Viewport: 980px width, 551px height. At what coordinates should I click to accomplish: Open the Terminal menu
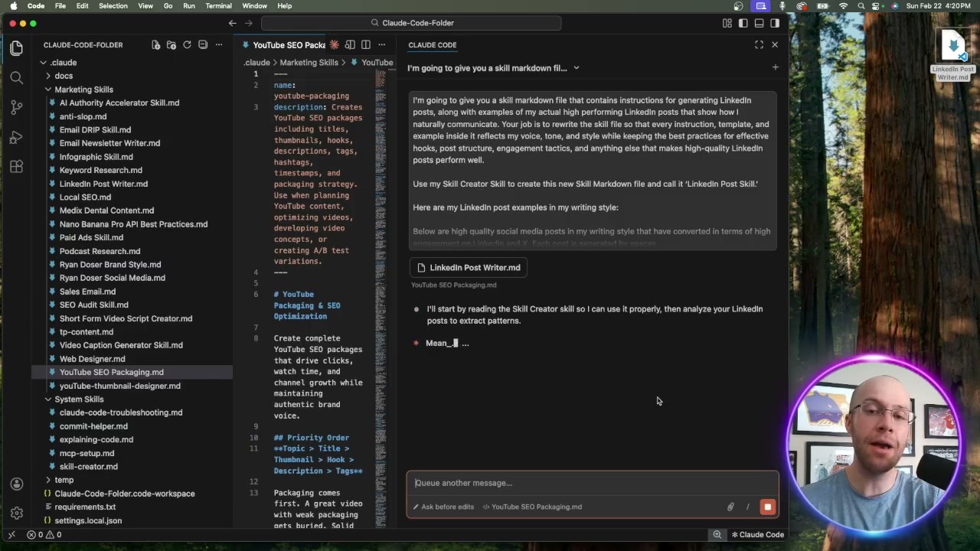point(218,6)
